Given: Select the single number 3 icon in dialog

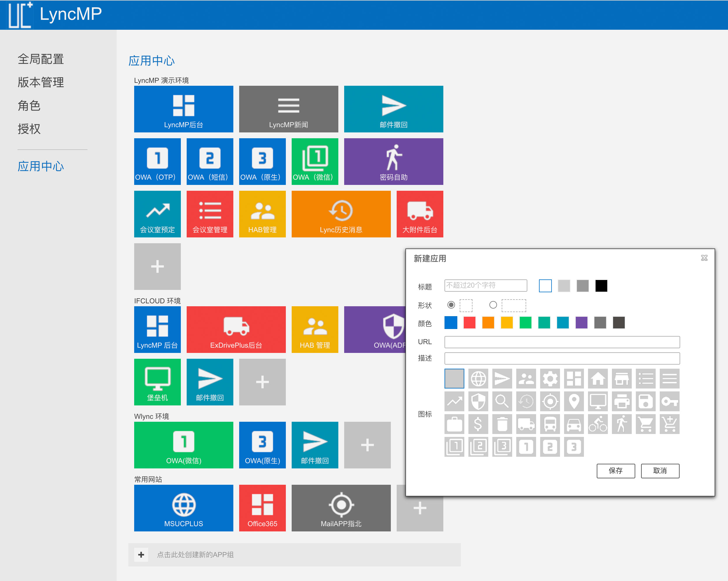Looking at the screenshot, I should [574, 447].
